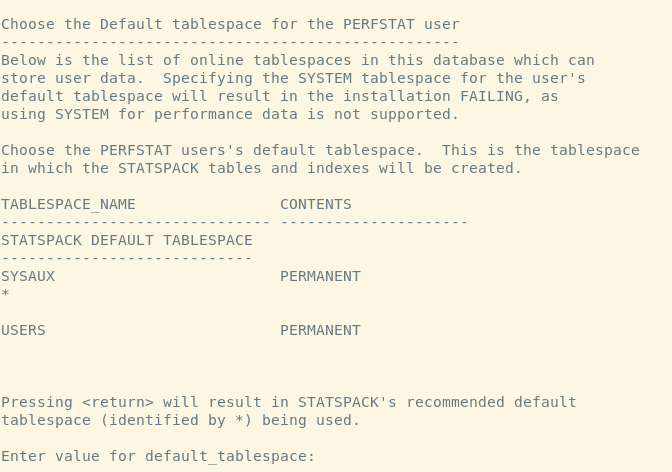Click the '<return>' text in the instructions
Image resolution: width=672 pixels, height=472 pixels.
click(x=118, y=402)
